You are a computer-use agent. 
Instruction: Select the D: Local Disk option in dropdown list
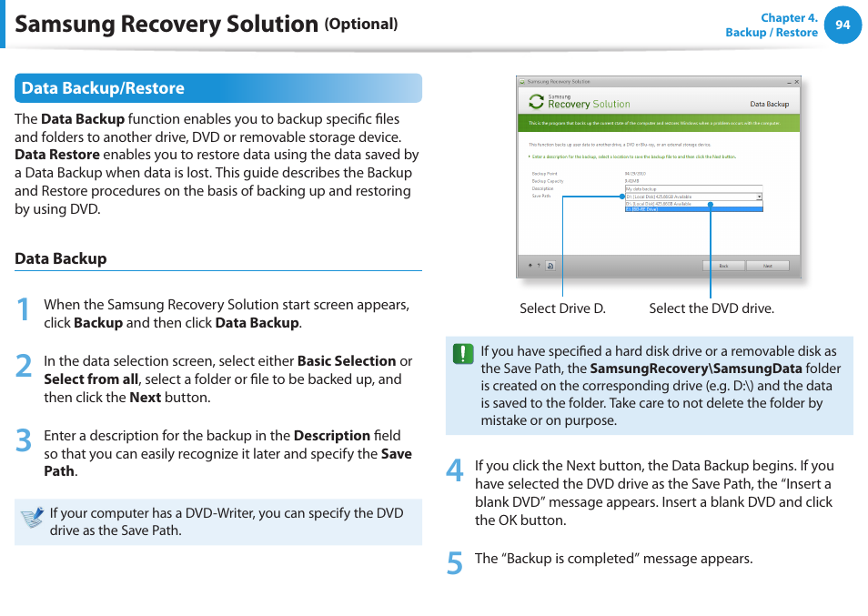[x=693, y=204]
